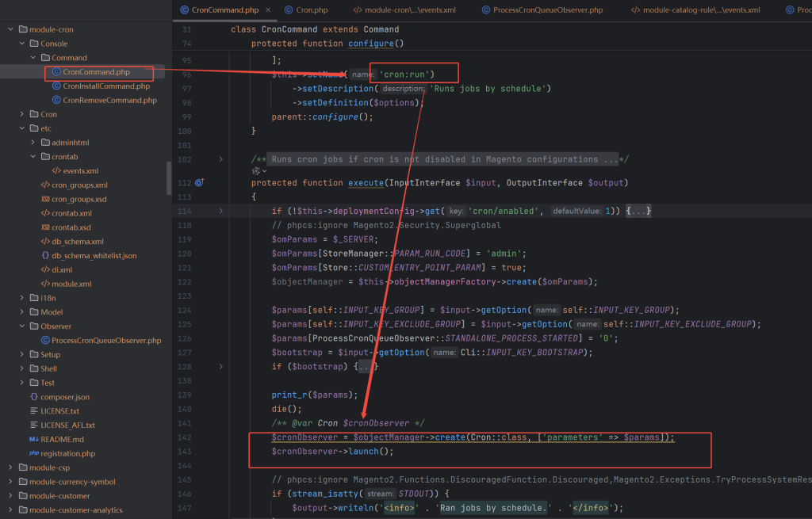Select the CronInstallCommand.php file name

coord(106,86)
